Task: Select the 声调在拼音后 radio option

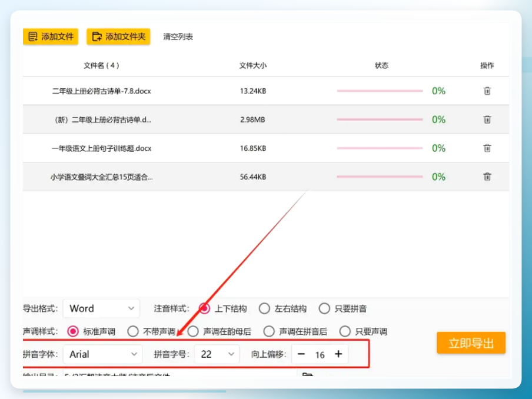Action: click(x=269, y=331)
